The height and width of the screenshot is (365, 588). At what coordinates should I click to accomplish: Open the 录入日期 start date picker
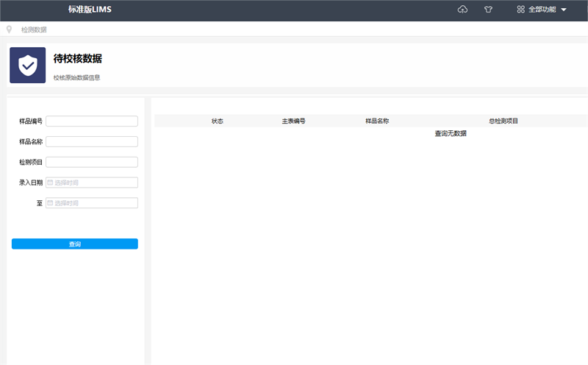coord(92,182)
